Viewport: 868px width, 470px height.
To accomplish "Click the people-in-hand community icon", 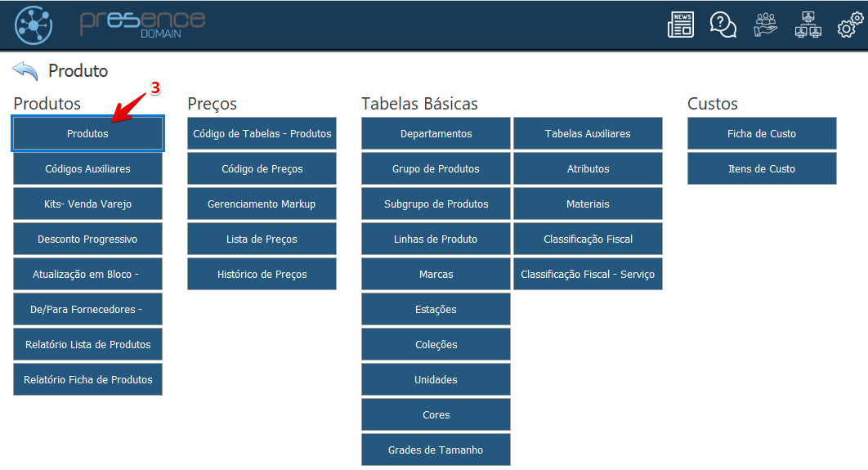I will [766, 25].
